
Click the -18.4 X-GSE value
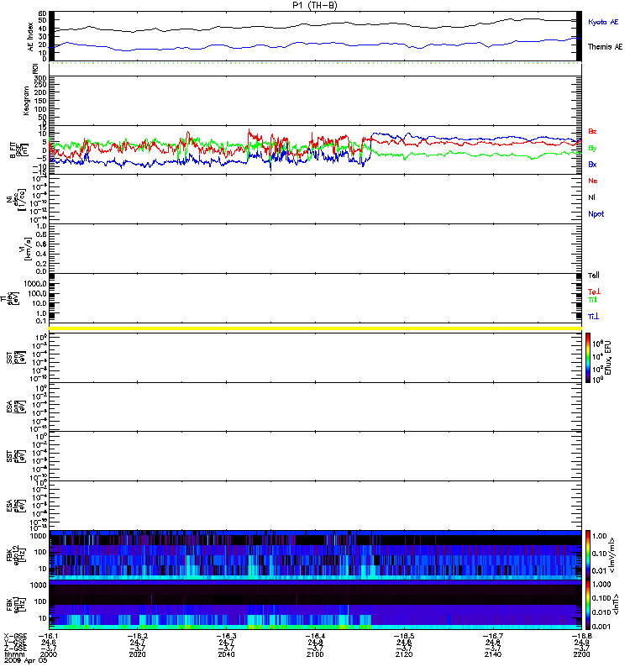coord(315,637)
